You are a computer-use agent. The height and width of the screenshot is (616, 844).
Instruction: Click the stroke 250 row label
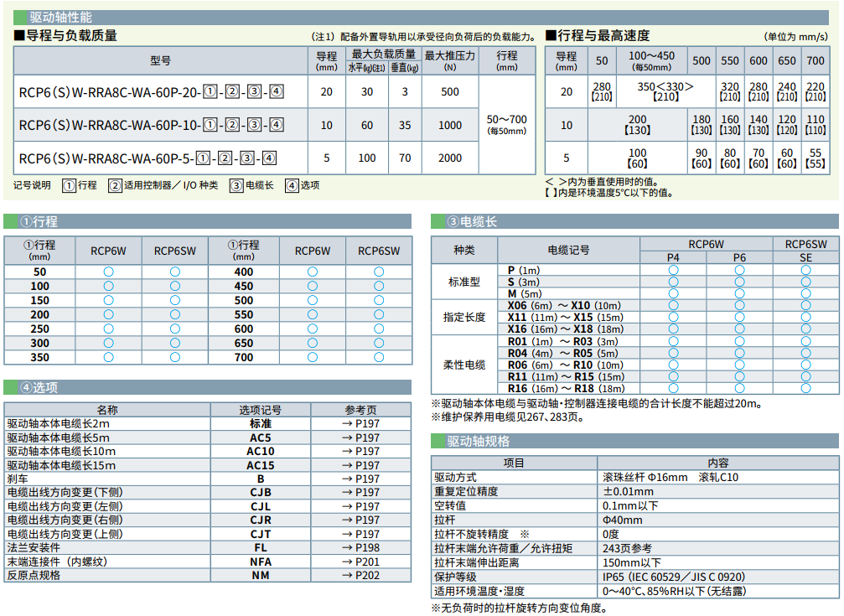pyautogui.click(x=40, y=329)
